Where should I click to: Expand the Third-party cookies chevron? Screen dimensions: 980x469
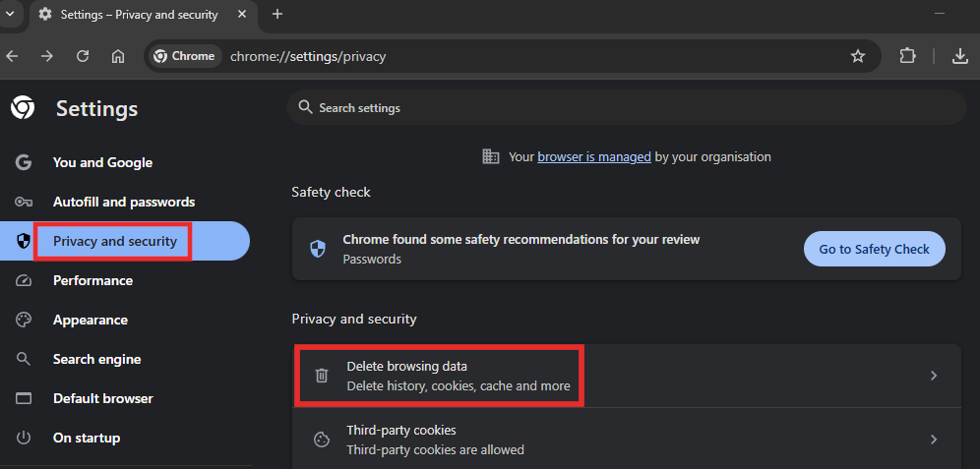tap(934, 440)
